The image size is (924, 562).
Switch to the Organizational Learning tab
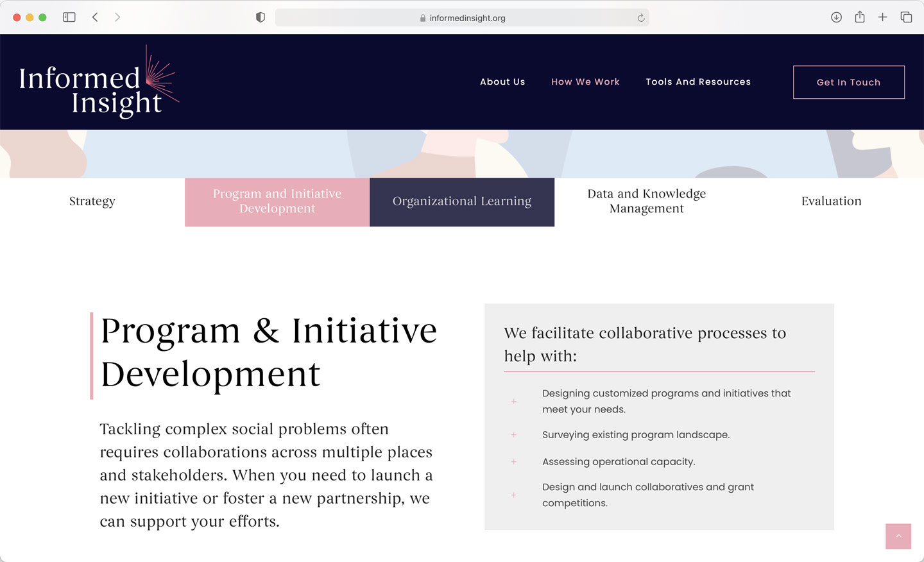point(462,201)
